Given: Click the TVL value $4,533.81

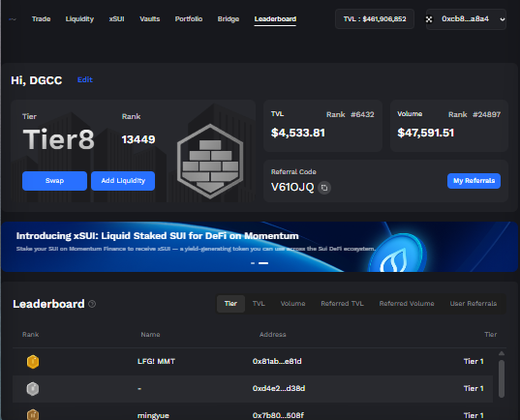Looking at the screenshot, I should (298, 133).
